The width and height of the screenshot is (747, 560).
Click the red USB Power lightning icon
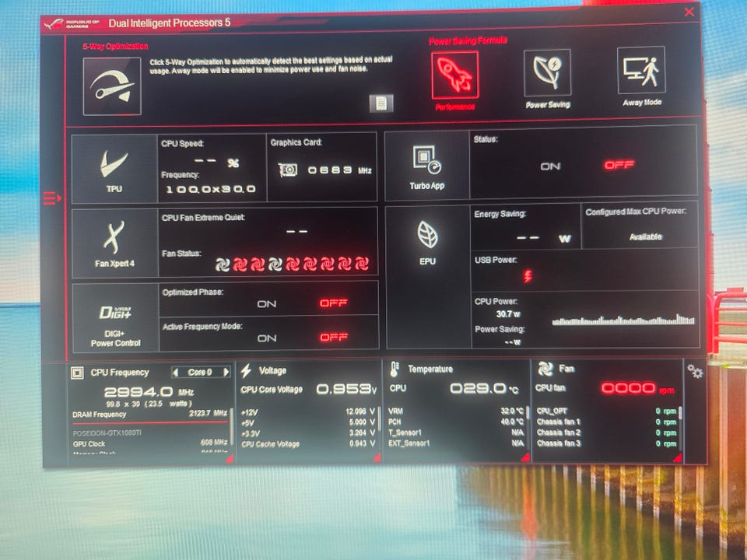[x=528, y=275]
